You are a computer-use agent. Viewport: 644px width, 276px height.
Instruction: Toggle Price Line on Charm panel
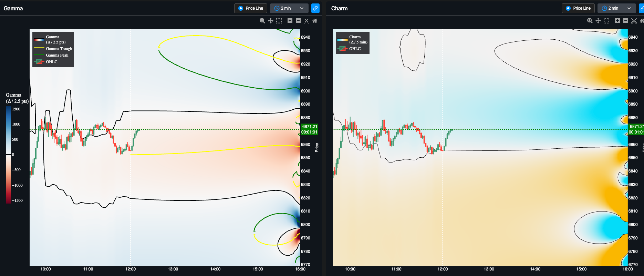[x=578, y=8]
